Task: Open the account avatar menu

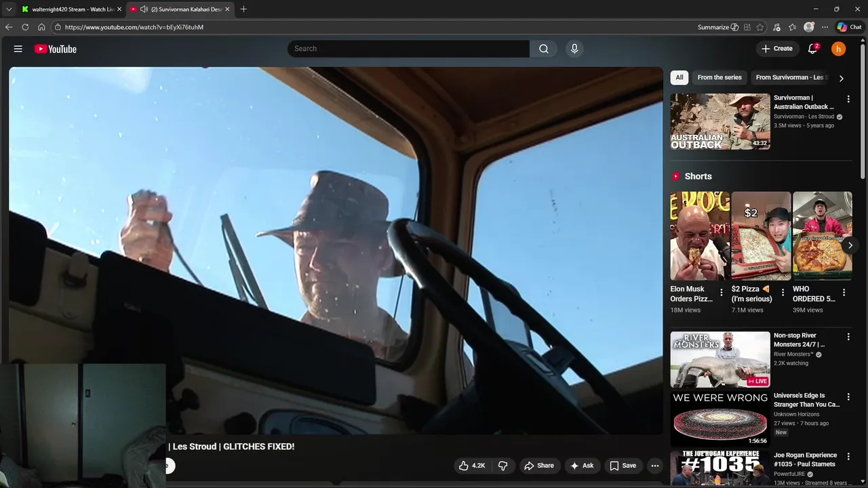Action: (839, 49)
